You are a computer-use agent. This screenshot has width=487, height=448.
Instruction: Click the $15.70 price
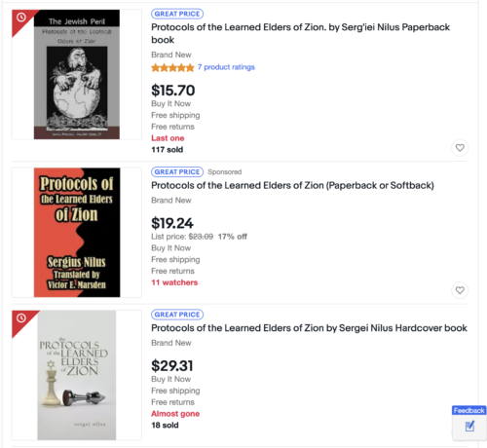[173, 91]
